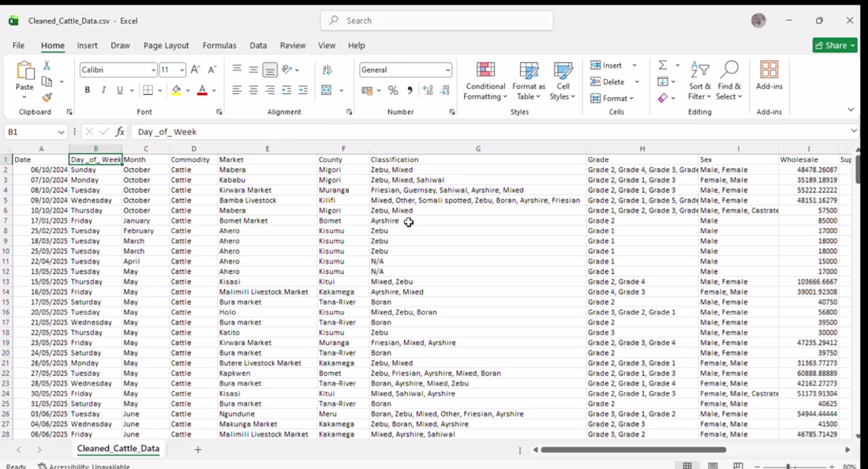Click the Format Painter brush icon
The height and width of the screenshot is (469, 868).
click(x=47, y=98)
